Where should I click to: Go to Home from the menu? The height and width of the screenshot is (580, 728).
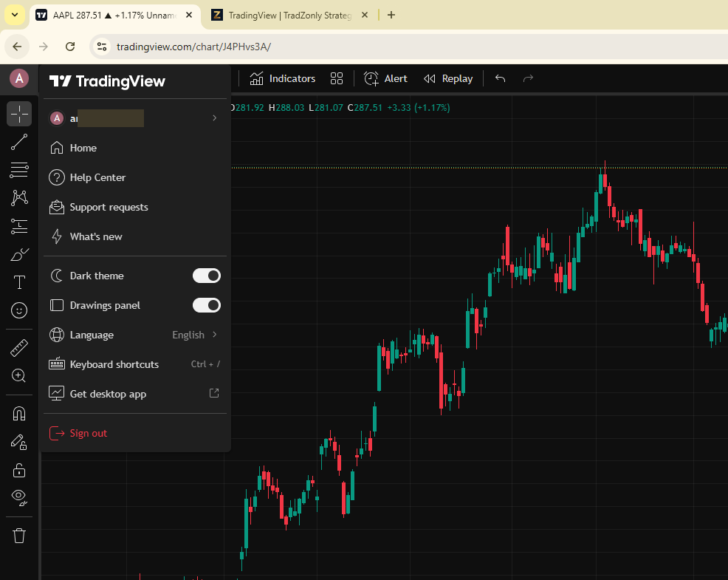click(x=134, y=148)
